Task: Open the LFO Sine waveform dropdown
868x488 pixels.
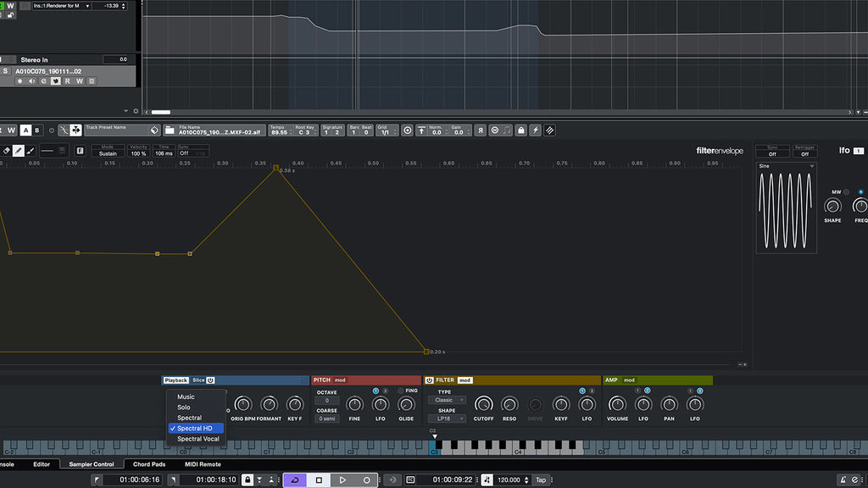Action: pyautogui.click(x=787, y=166)
